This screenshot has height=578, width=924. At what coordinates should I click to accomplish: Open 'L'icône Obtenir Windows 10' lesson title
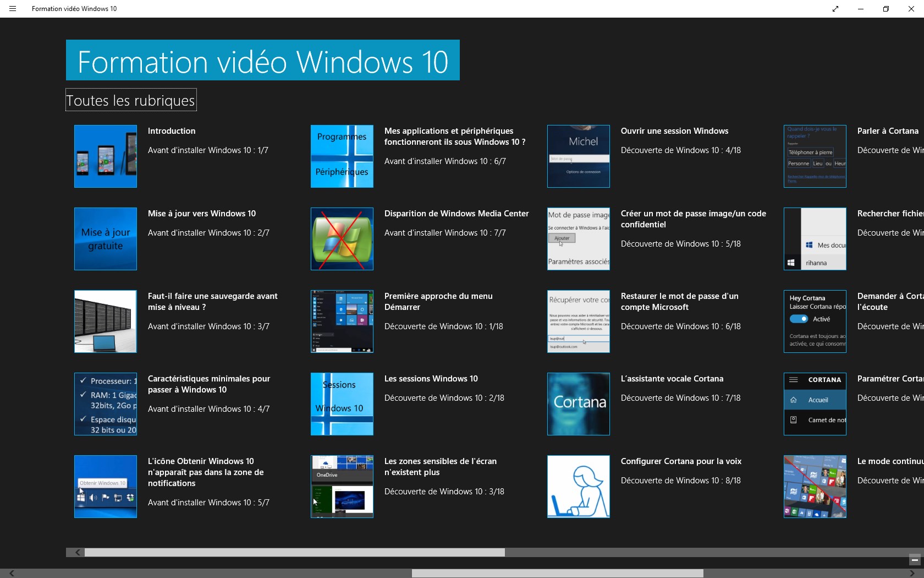206,472
